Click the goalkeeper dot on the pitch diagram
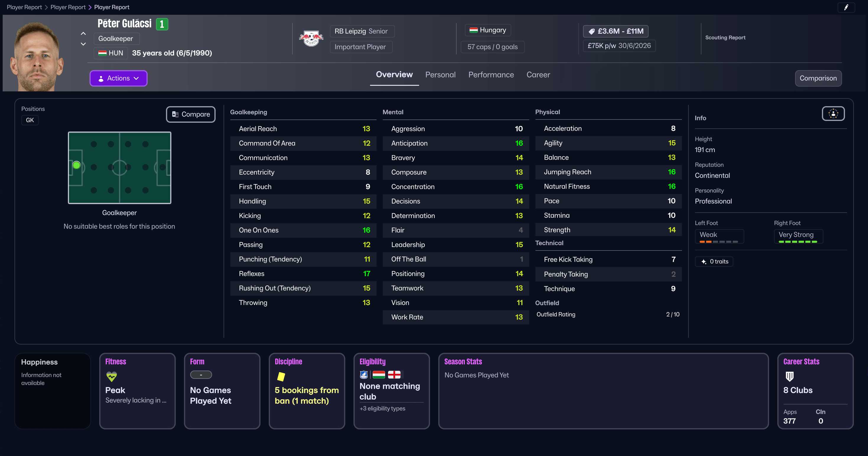 [x=76, y=165]
